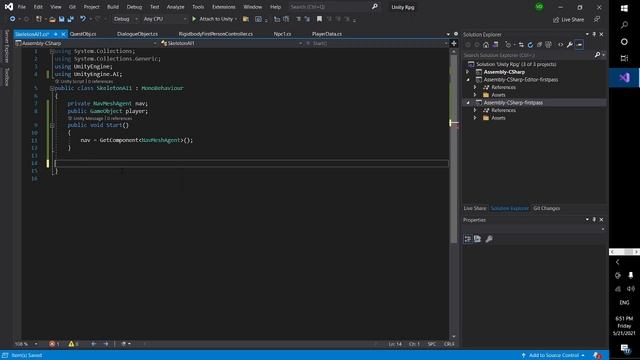Toggle auto-hide pin on Properties panel

tap(594, 220)
